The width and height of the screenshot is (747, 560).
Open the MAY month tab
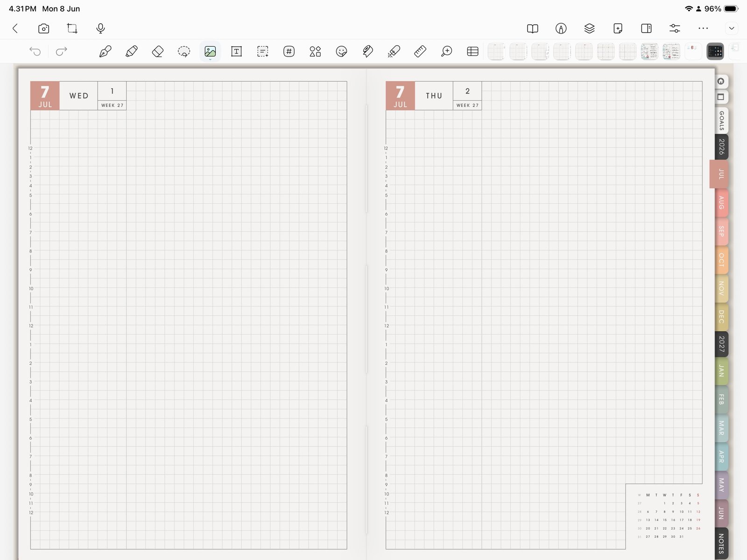pyautogui.click(x=721, y=485)
